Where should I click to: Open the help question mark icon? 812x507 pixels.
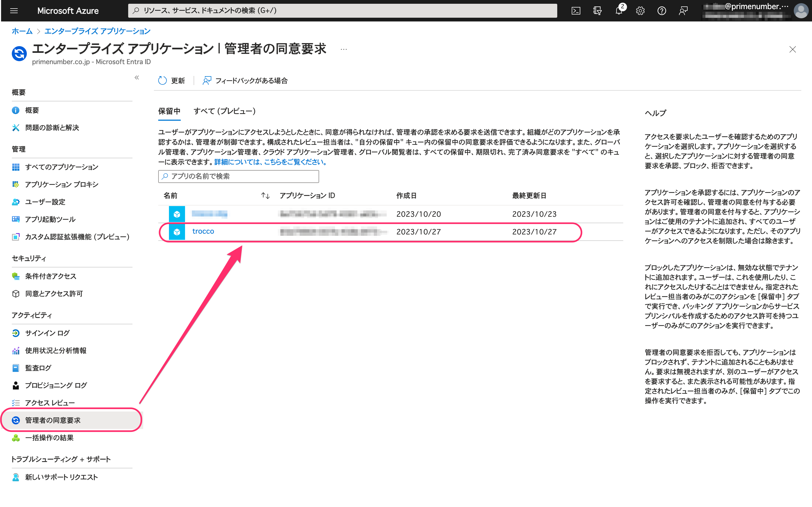[662, 11]
